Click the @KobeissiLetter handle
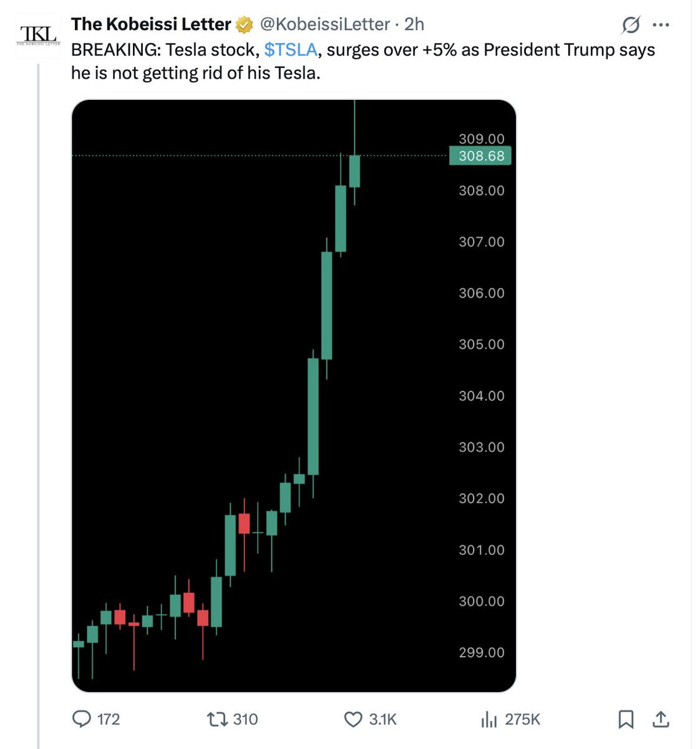The width and height of the screenshot is (700, 749). pyautogui.click(x=324, y=24)
